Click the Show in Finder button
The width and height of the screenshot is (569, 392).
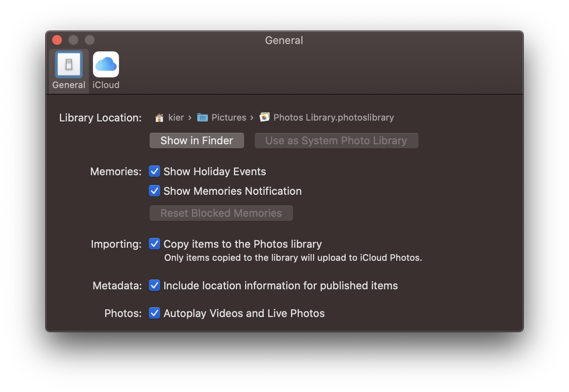[x=197, y=141]
